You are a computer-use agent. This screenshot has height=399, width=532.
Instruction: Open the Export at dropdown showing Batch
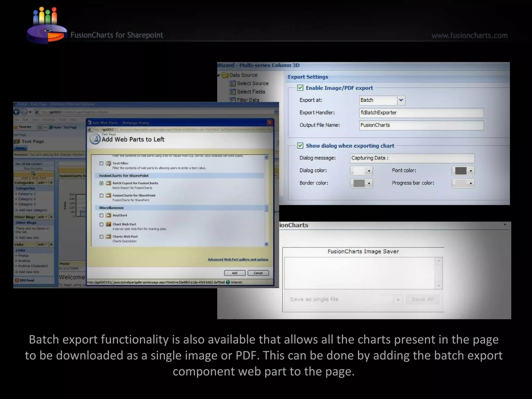(401, 100)
